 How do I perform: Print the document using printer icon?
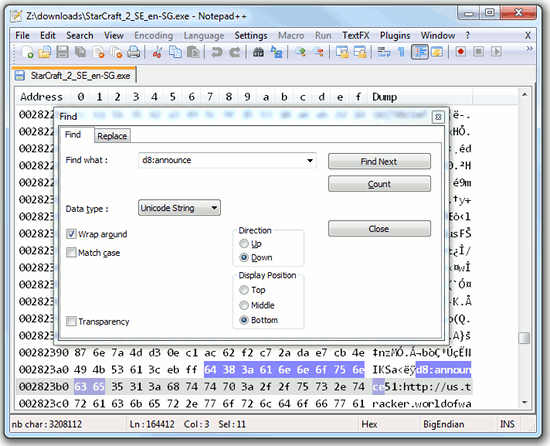(x=134, y=52)
